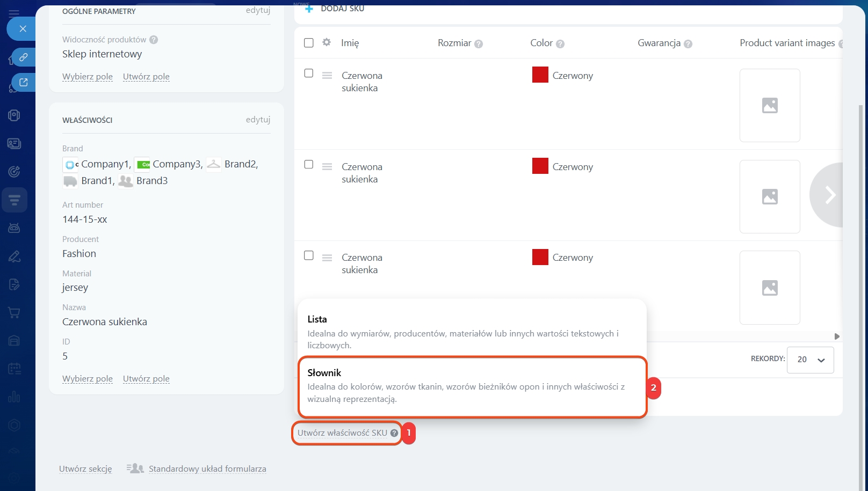The width and height of the screenshot is (868, 491).
Task: Click help icon next to Gwarancja column
Action: 688,44
